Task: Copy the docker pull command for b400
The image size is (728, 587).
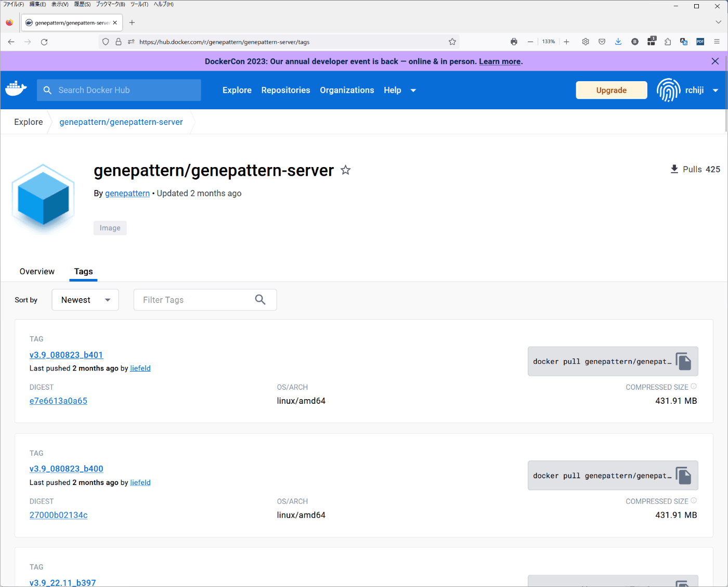Action: (683, 475)
